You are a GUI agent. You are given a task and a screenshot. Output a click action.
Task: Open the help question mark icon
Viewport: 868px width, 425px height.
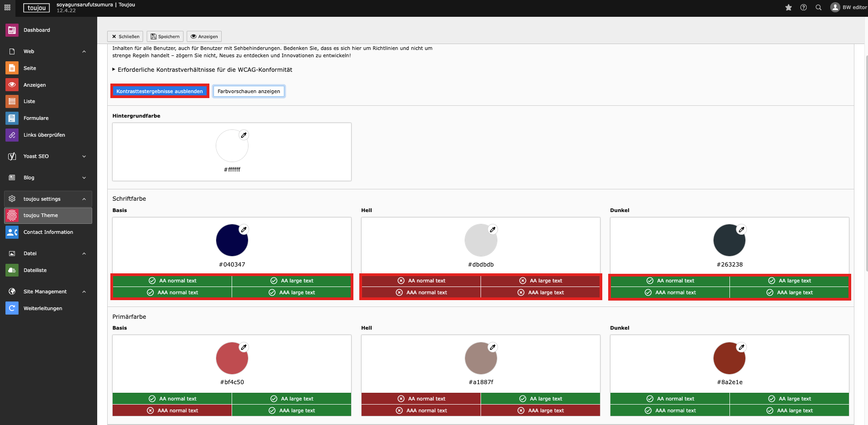(x=804, y=7)
